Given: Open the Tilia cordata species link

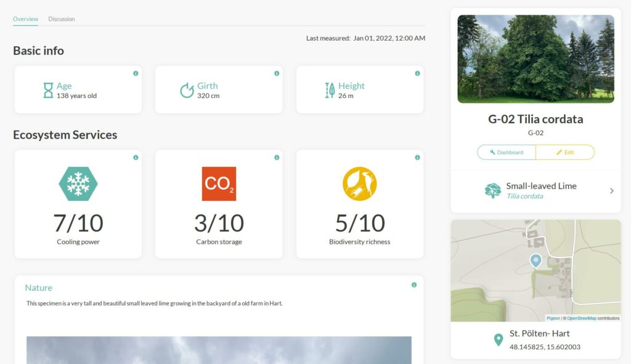Looking at the screenshot, I should coord(525,196).
